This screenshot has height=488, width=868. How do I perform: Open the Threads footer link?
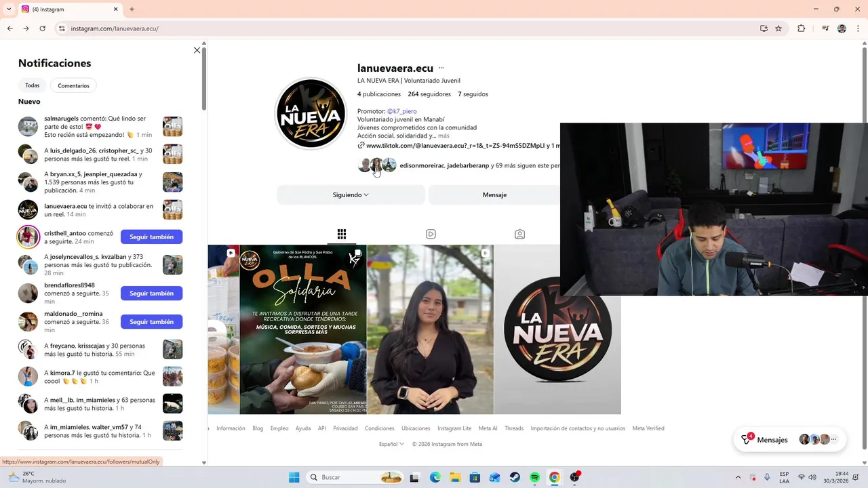pyautogui.click(x=514, y=428)
